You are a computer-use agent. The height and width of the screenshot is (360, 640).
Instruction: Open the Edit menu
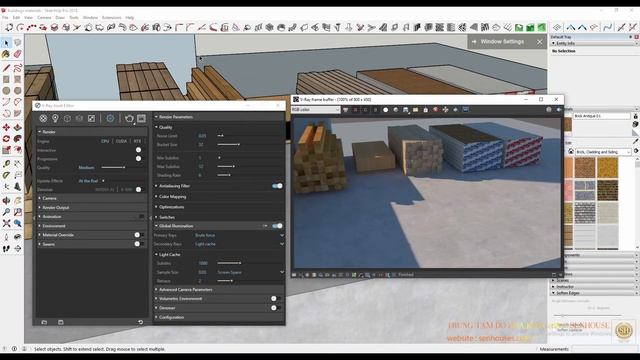click(16, 18)
